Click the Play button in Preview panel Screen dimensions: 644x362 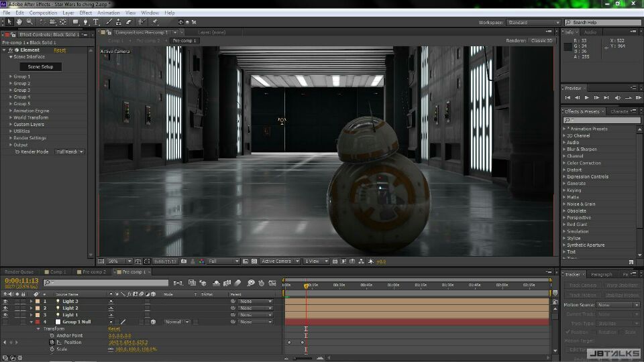click(x=586, y=98)
